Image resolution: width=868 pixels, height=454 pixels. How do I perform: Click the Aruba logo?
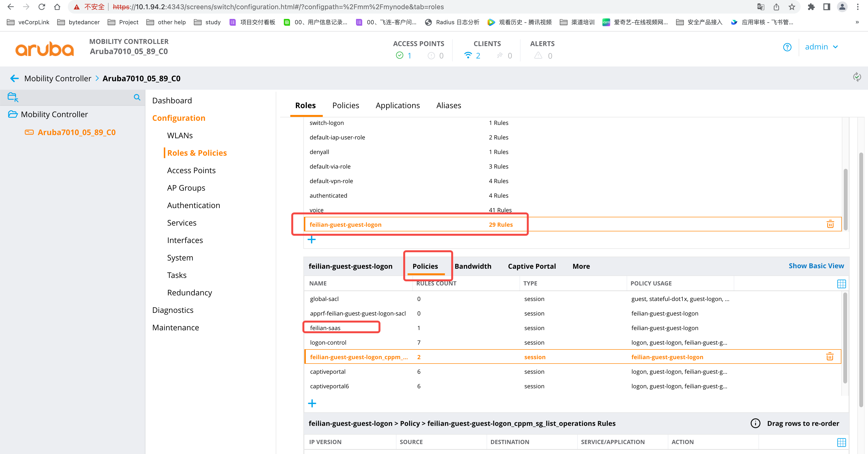[44, 49]
